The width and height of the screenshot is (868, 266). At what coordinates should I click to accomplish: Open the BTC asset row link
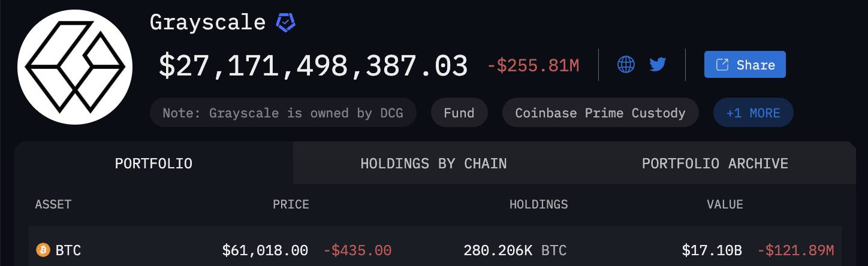[x=435, y=250]
